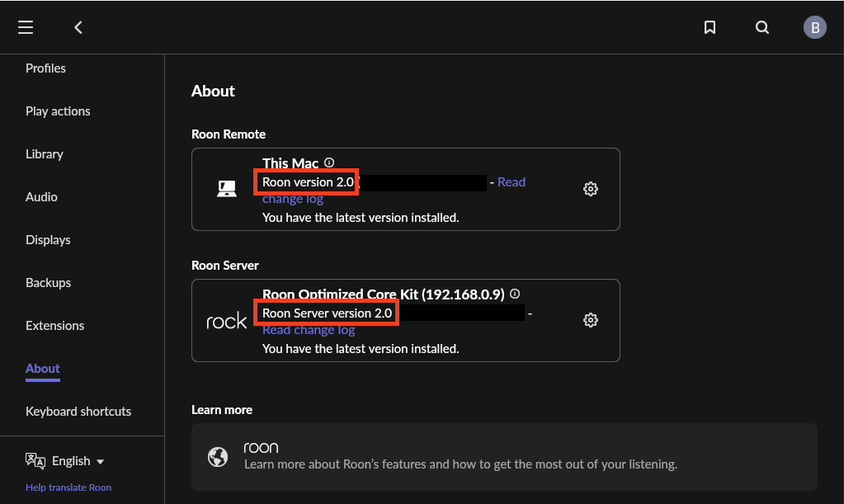Image resolution: width=844 pixels, height=504 pixels.
Task: Click the About heading
Action: click(x=213, y=91)
